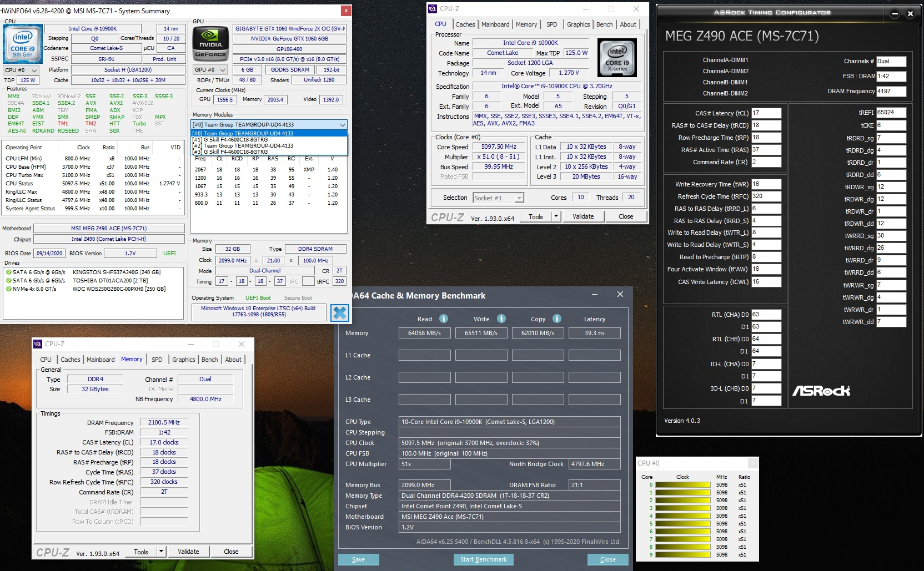Screen dimensions: 924x571
Task: Click the green status icon of the KINGSTON drive
Action: click(x=8, y=272)
